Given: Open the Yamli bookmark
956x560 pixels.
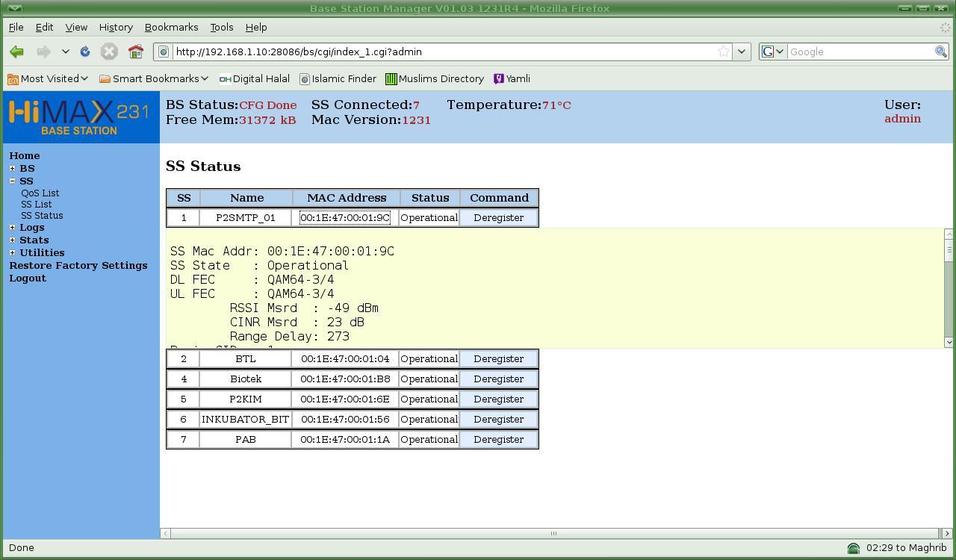Looking at the screenshot, I should [512, 78].
